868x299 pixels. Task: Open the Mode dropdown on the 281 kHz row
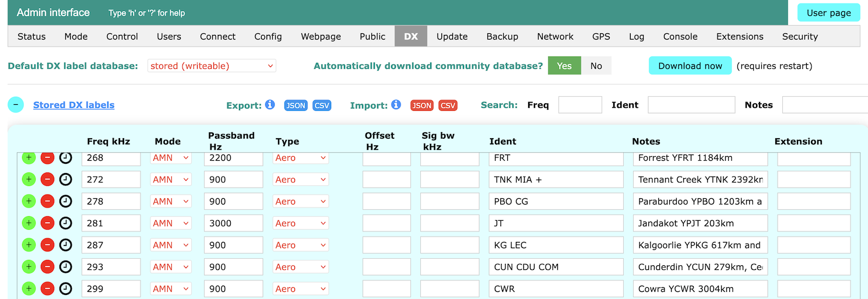pyautogui.click(x=171, y=223)
